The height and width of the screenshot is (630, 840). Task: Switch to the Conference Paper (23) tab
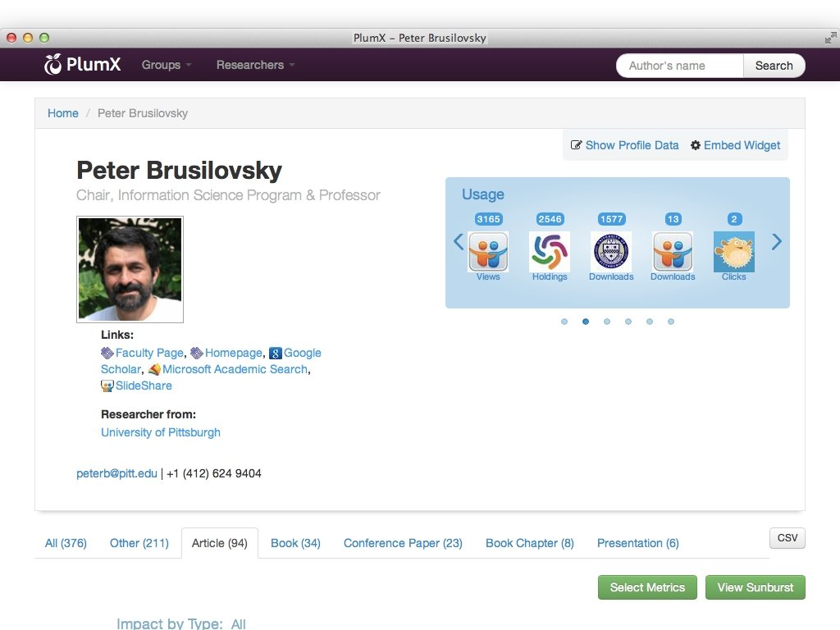403,543
